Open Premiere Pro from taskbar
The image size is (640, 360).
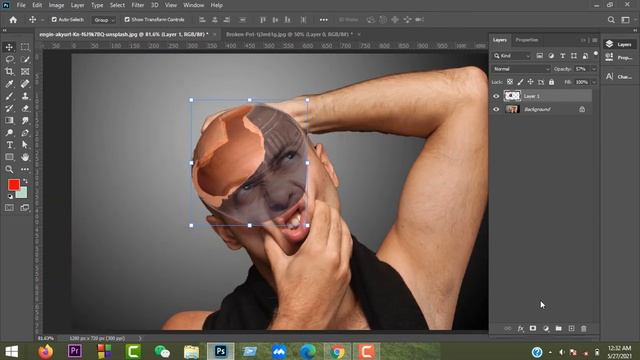tap(75, 351)
